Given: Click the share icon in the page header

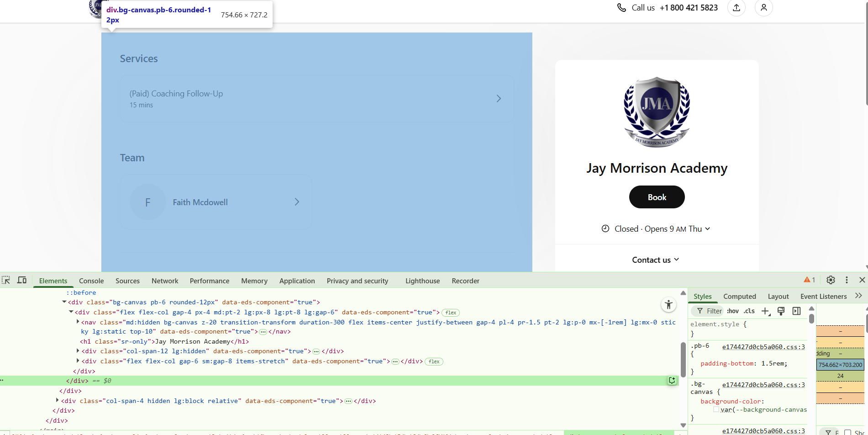Looking at the screenshot, I should (x=736, y=8).
